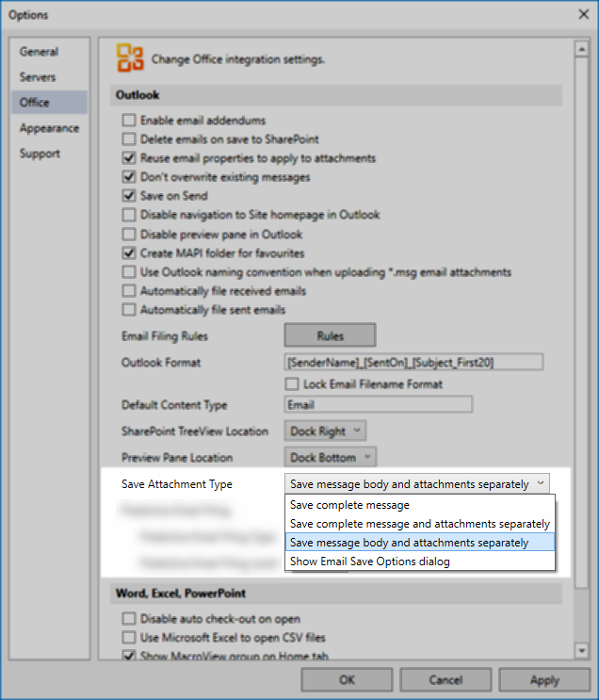Toggle Don't overwrite existing messages
The image size is (599, 700).
[x=129, y=177]
